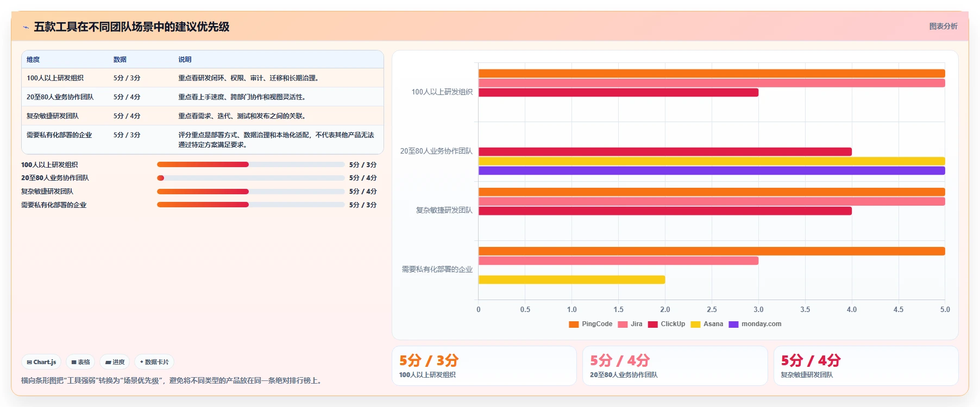Screen dimensions: 980x407
Task: Click the 说明 column header
Action: tap(185, 60)
